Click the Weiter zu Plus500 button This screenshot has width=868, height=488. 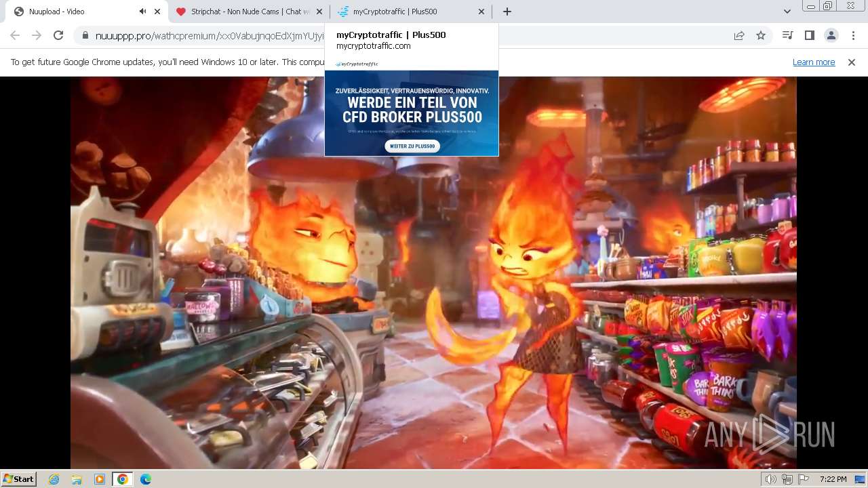coord(412,146)
